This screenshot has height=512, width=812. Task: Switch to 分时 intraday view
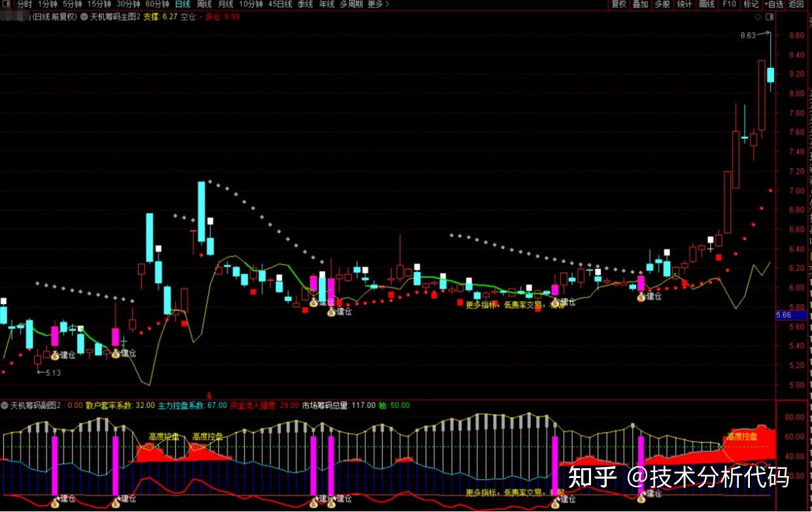24,4
